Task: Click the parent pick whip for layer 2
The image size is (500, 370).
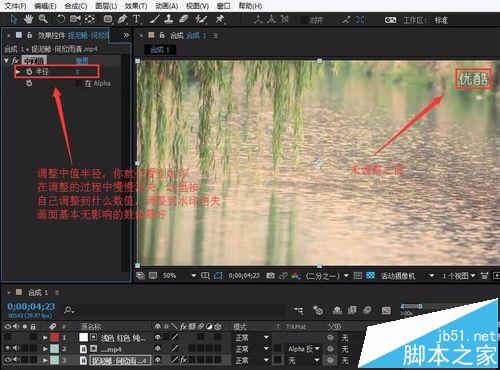Action: [x=330, y=349]
